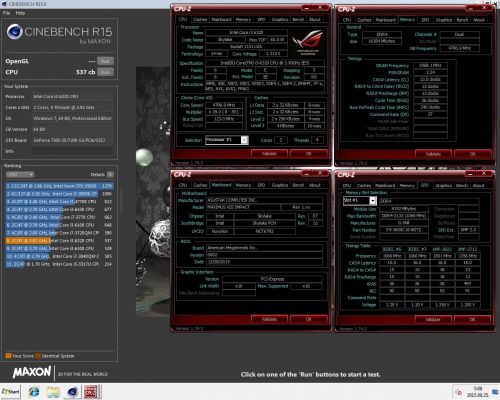Open Graphics tab in top-left CPU-Z window

280,20
